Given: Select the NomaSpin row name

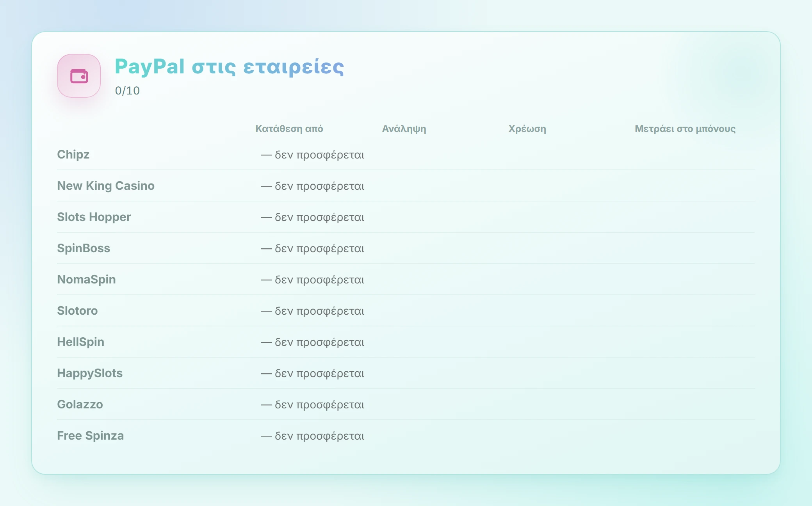Looking at the screenshot, I should [x=86, y=280].
